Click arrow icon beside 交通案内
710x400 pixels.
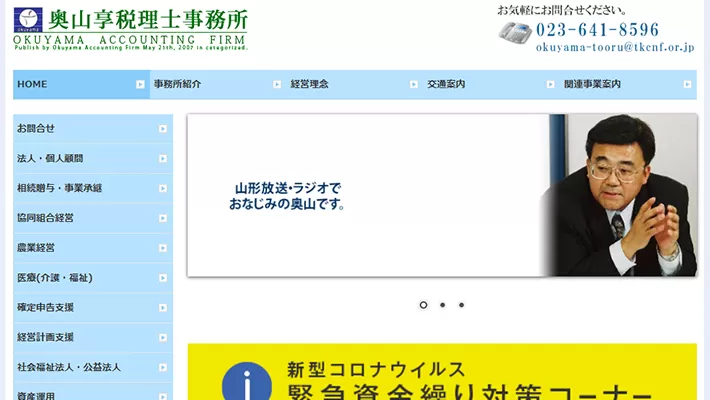pos(550,85)
